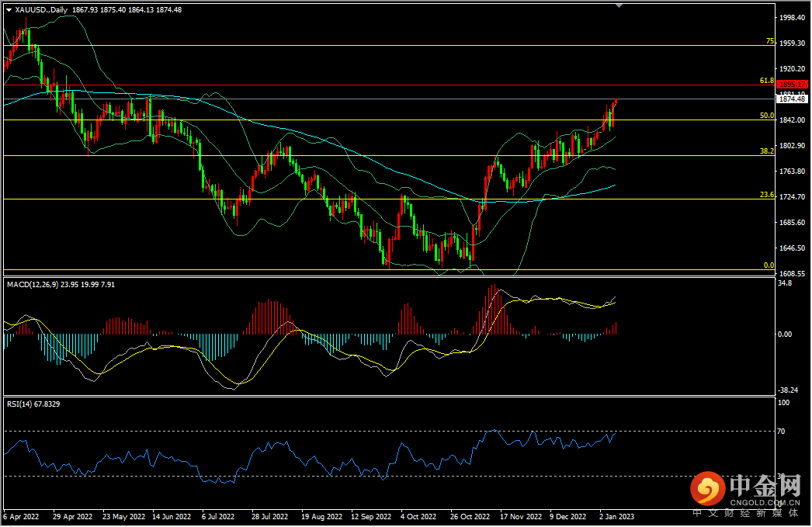812x527 pixels.
Task: Click the RSI(14) 67.8329 indicator label
Action: click(35, 404)
